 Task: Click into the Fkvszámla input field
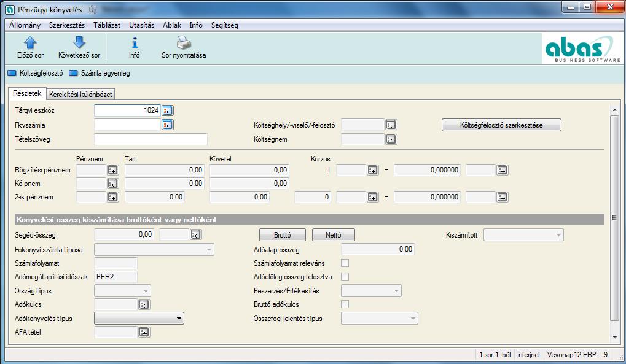coord(127,125)
